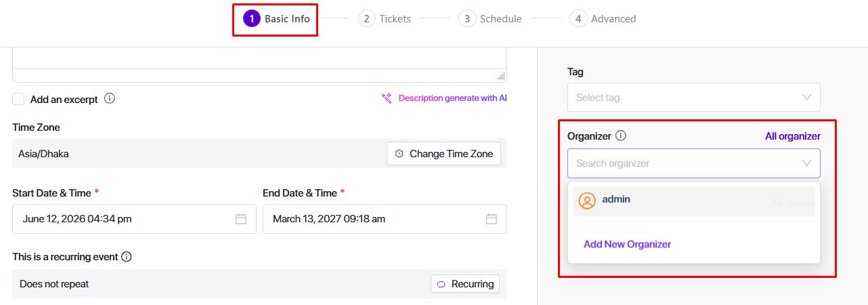Click calendar icon in End Date field
Viewport: 868px width, 305px height.
(x=492, y=219)
